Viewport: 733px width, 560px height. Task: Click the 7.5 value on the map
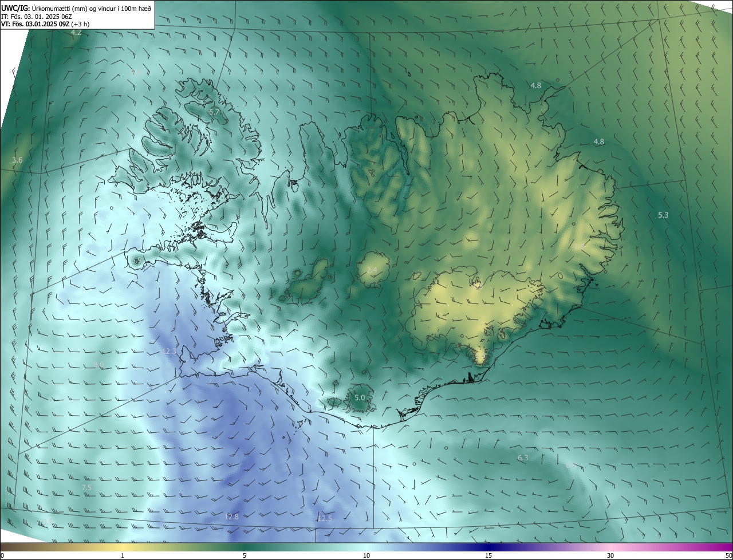(86, 487)
